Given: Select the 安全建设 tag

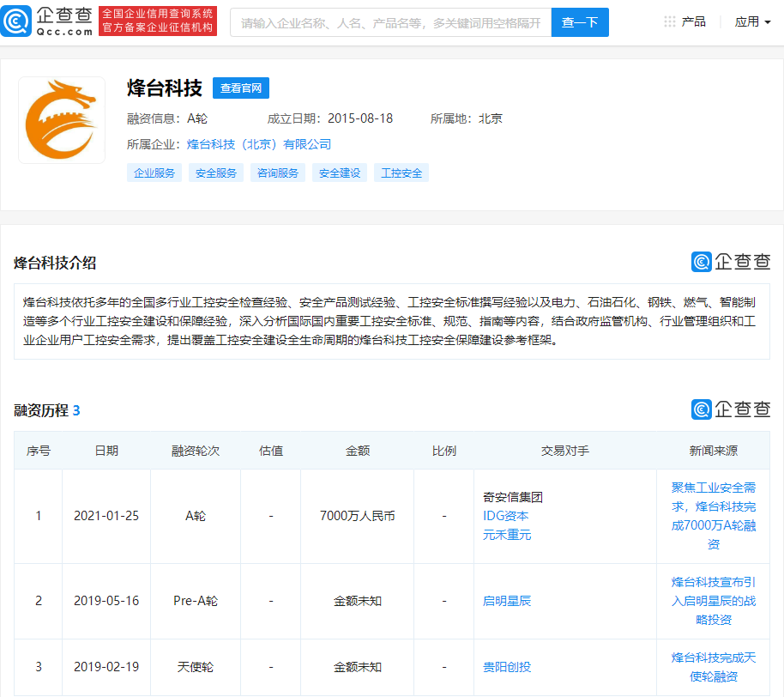Looking at the screenshot, I should [340, 173].
